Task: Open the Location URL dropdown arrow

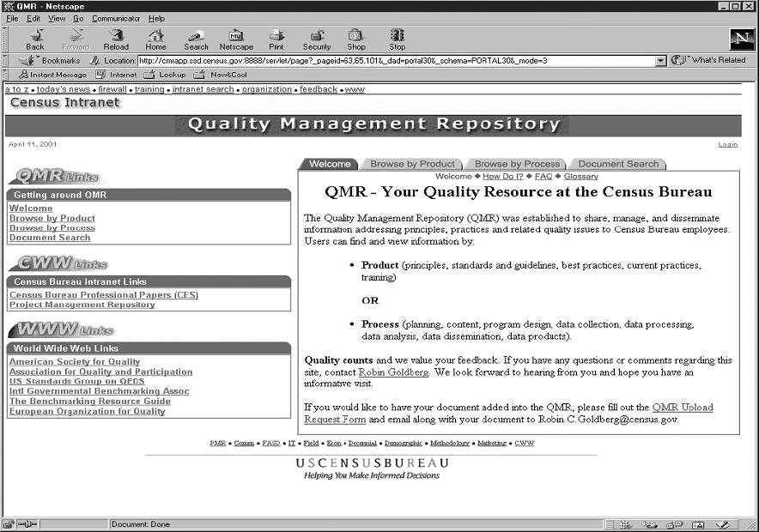Action: coord(660,60)
